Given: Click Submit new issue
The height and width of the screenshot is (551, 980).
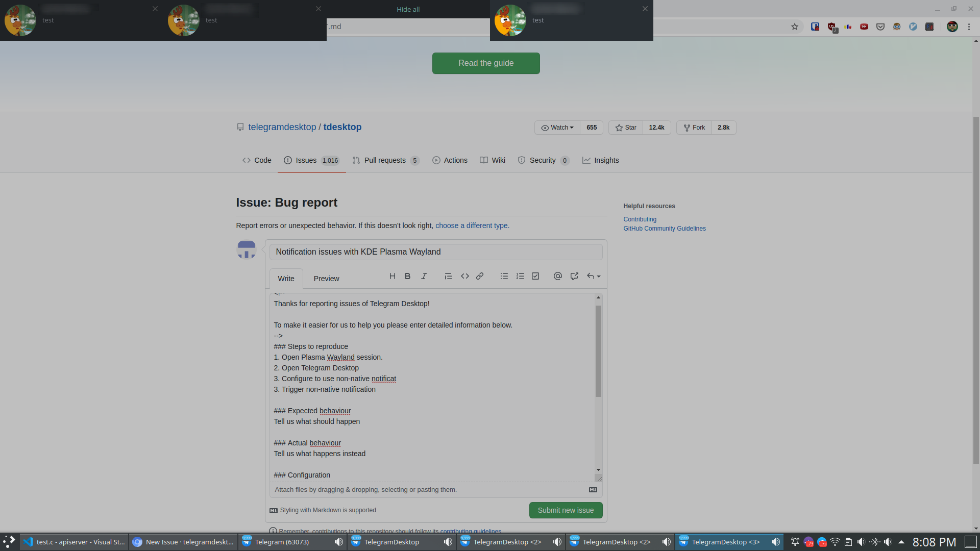Looking at the screenshot, I should click(x=566, y=510).
